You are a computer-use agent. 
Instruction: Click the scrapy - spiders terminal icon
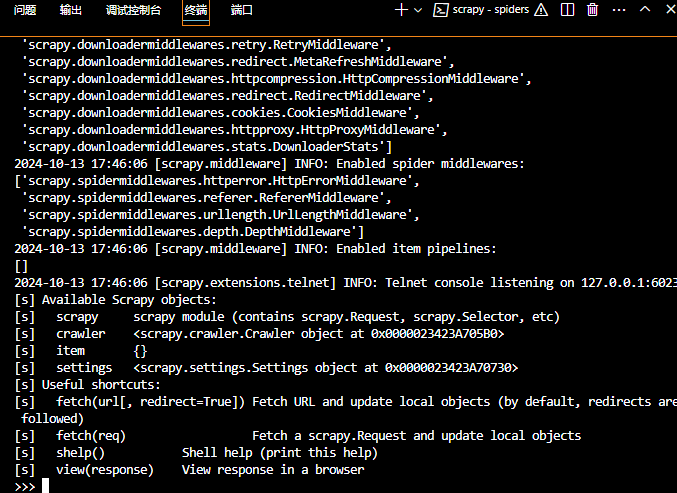(440, 10)
